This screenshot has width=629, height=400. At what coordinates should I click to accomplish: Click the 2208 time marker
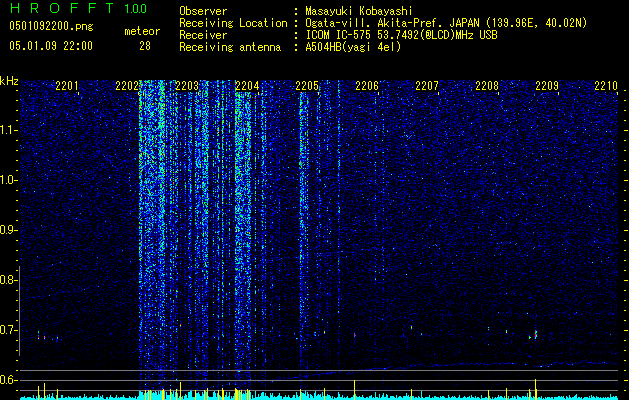coord(487,86)
